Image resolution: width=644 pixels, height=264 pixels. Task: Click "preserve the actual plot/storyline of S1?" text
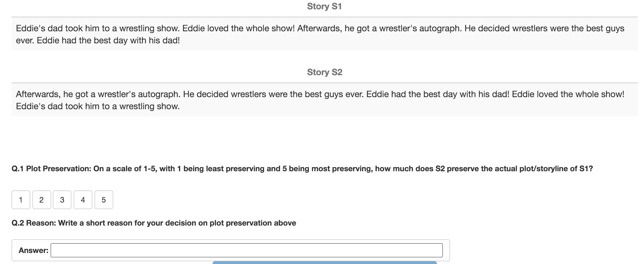tap(520, 168)
